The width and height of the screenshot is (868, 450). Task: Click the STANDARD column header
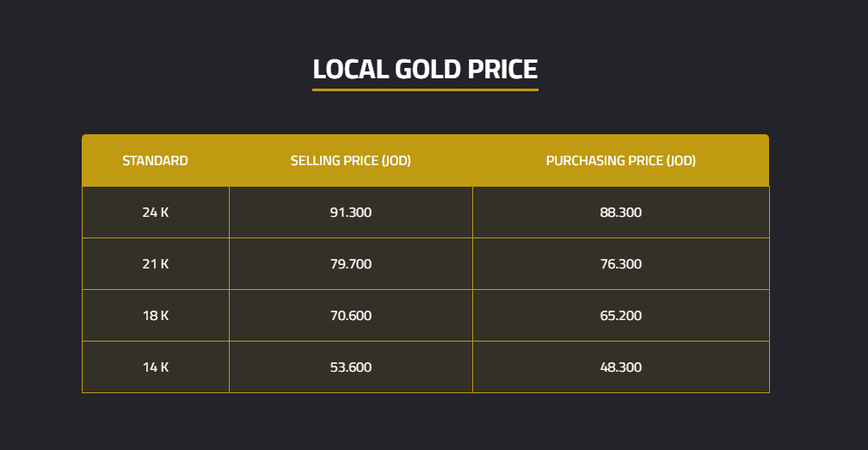click(x=155, y=161)
